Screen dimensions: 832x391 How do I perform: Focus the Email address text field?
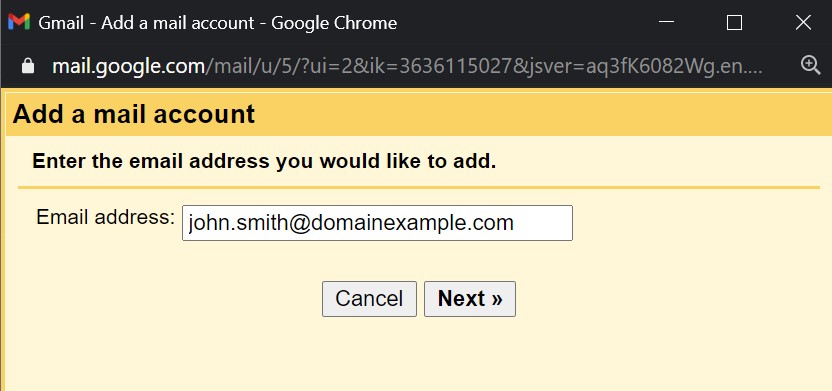[377, 223]
